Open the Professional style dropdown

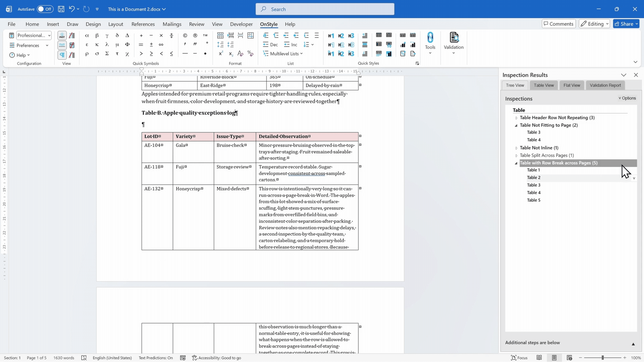[34, 35]
